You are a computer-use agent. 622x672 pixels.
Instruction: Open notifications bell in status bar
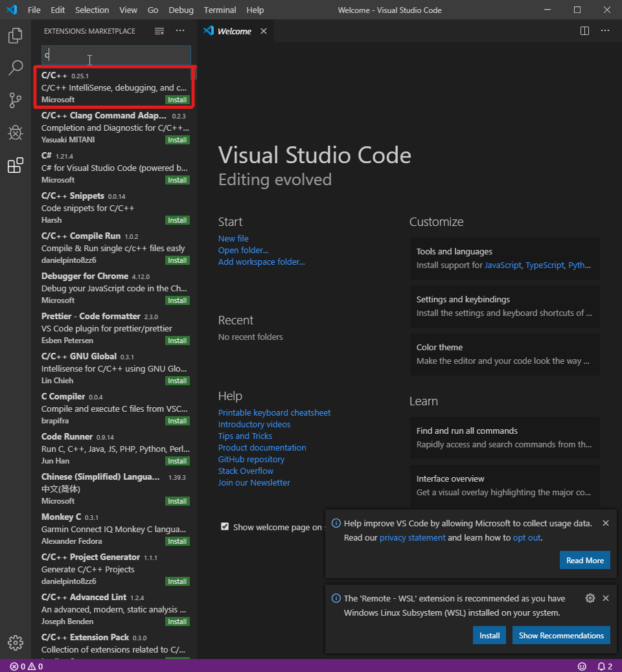pyautogui.click(x=605, y=666)
